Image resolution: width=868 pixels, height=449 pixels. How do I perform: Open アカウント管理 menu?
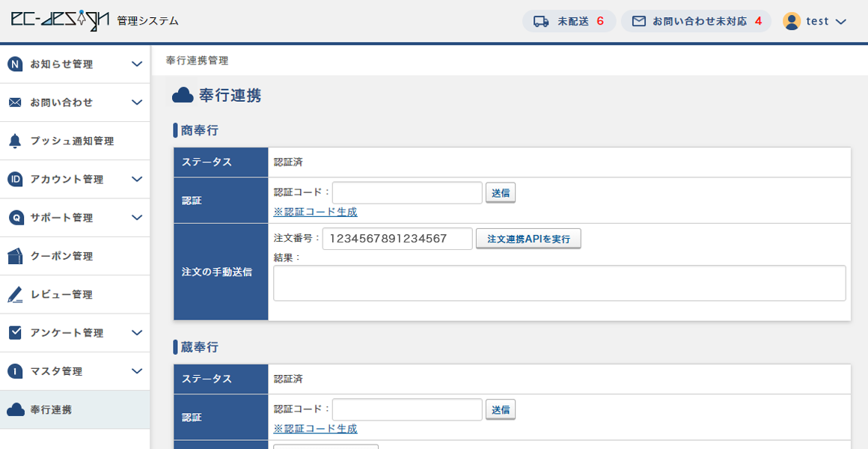point(75,180)
